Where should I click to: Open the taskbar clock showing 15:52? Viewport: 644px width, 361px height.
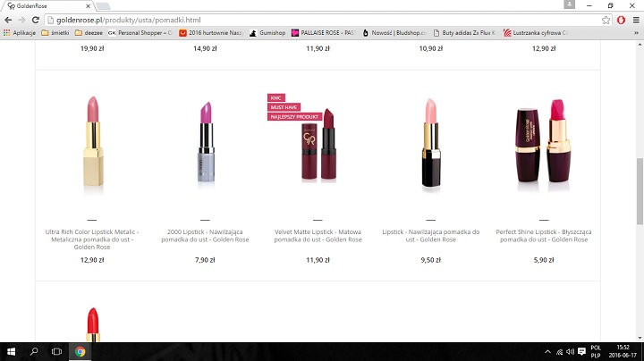623,351
